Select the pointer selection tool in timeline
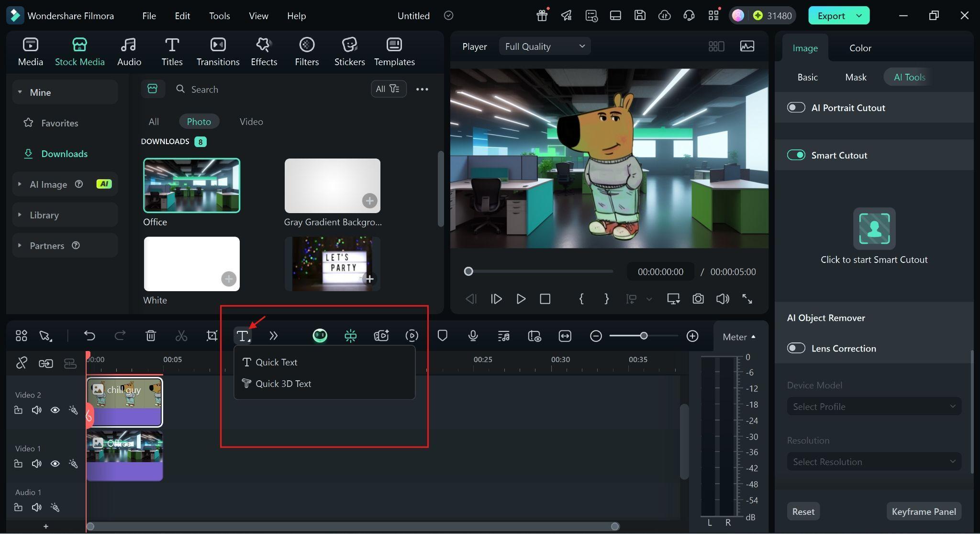 pyautogui.click(x=46, y=336)
